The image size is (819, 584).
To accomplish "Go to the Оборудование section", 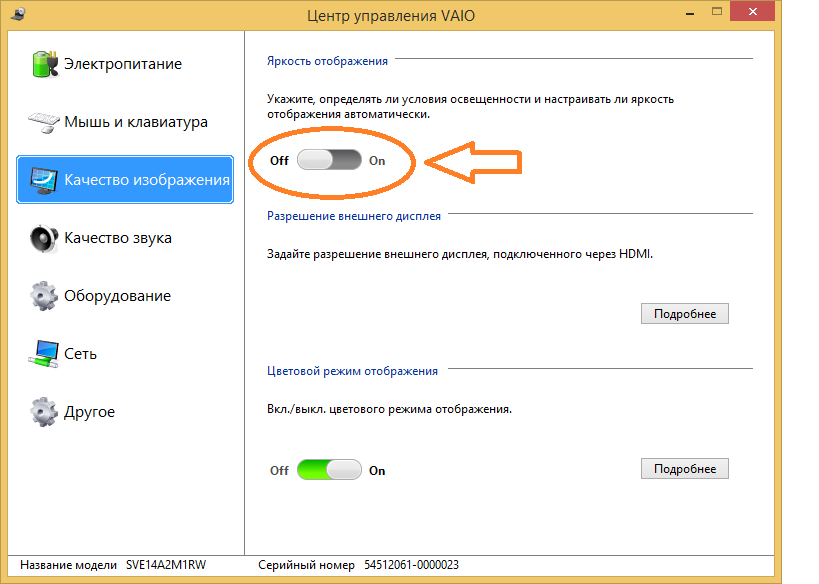I will click(x=125, y=296).
